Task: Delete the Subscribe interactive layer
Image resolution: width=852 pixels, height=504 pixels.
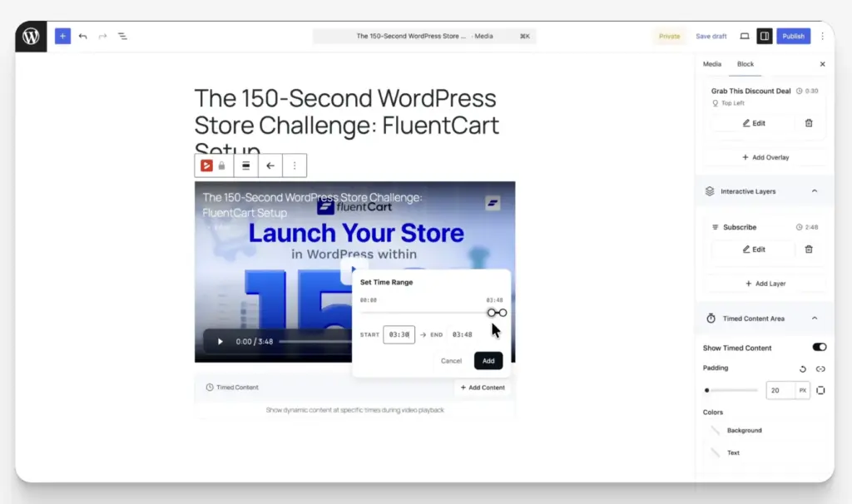Action: tap(809, 250)
